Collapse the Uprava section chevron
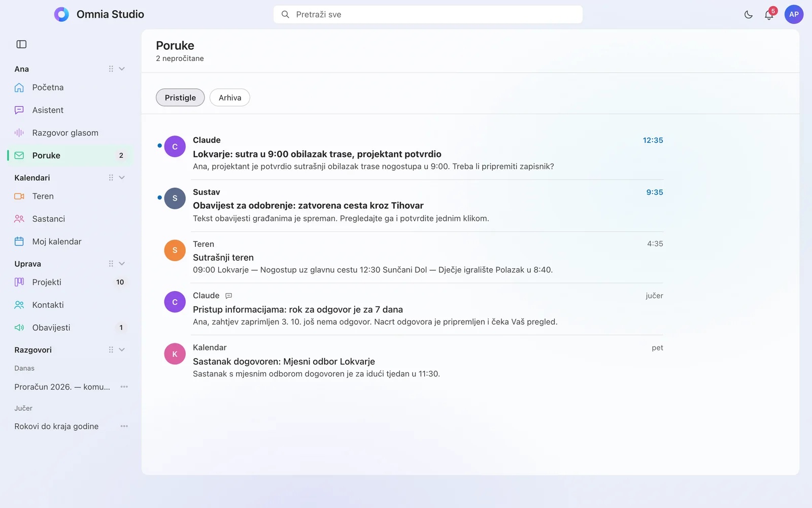The height and width of the screenshot is (508, 812). (x=122, y=264)
